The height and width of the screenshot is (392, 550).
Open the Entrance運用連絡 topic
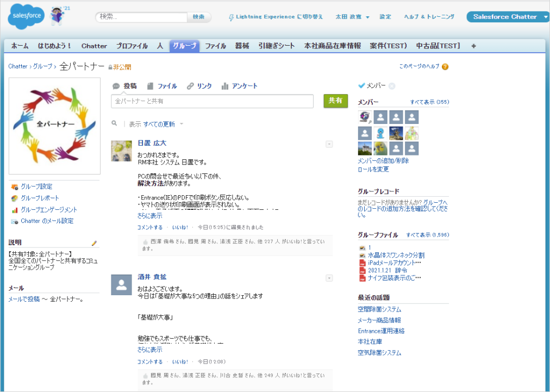[x=382, y=331]
